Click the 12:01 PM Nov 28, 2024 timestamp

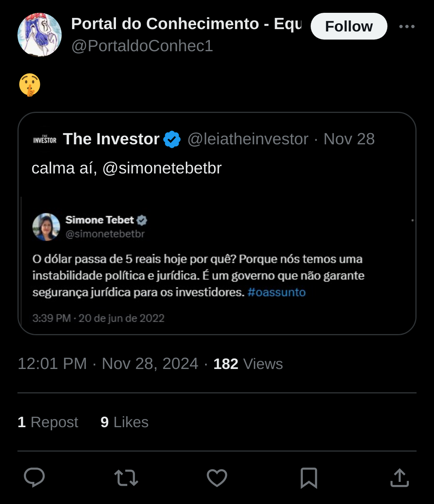[x=108, y=364]
